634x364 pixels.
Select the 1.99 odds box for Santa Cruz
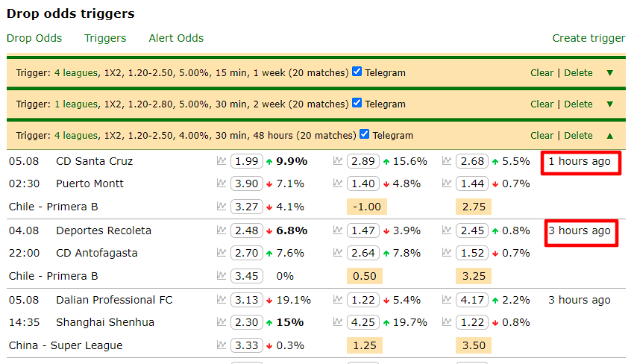(x=247, y=161)
